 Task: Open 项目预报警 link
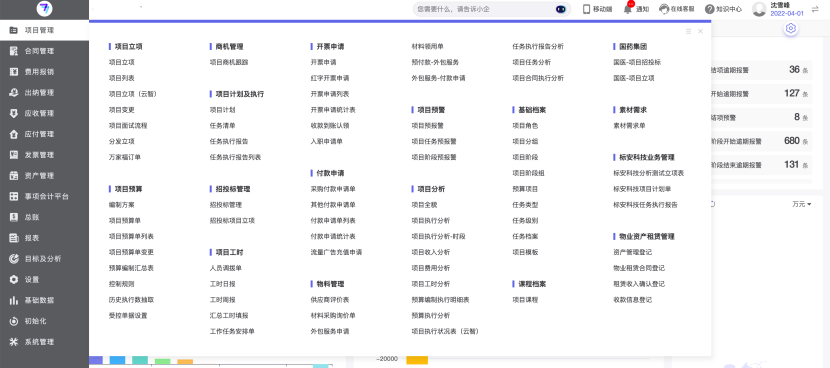click(x=427, y=125)
